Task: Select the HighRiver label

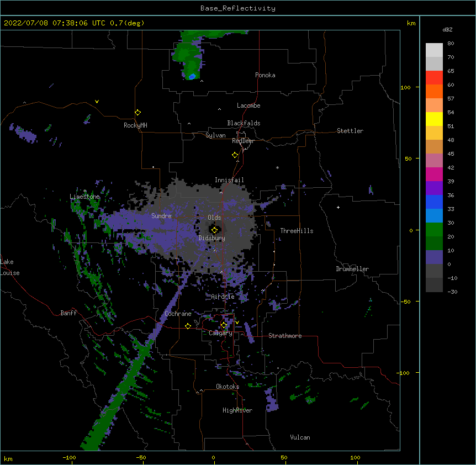Action: click(x=237, y=410)
